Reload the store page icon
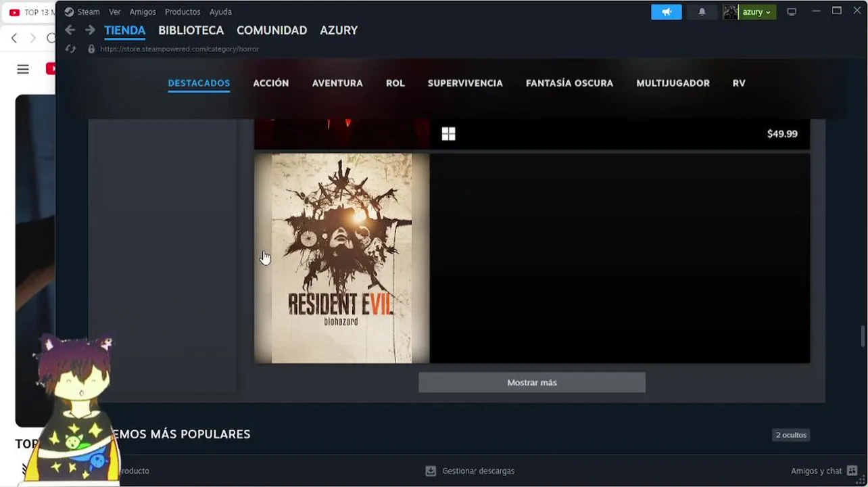The width and height of the screenshot is (868, 487). click(x=70, y=49)
